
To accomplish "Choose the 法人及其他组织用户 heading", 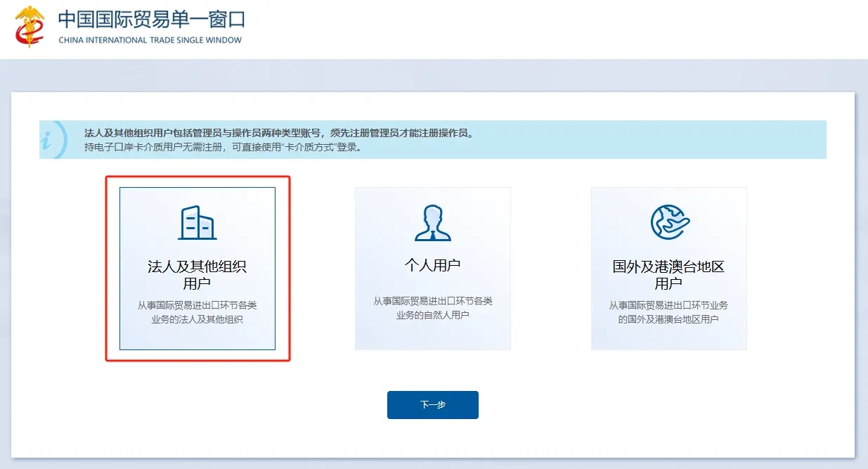I will (197, 275).
